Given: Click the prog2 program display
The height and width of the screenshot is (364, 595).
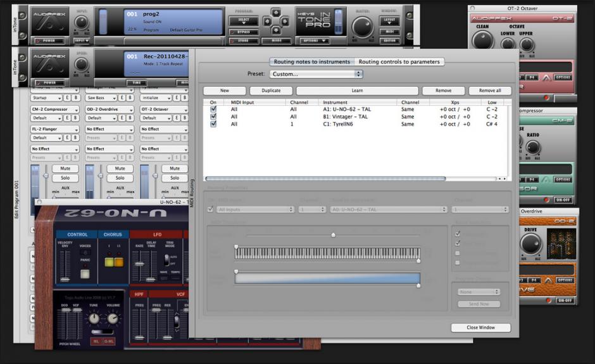Looking at the screenshot, I should [173, 22].
